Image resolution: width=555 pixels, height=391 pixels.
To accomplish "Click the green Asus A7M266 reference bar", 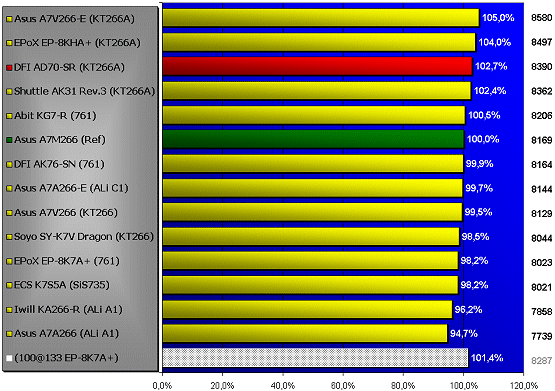I will click(314, 139).
